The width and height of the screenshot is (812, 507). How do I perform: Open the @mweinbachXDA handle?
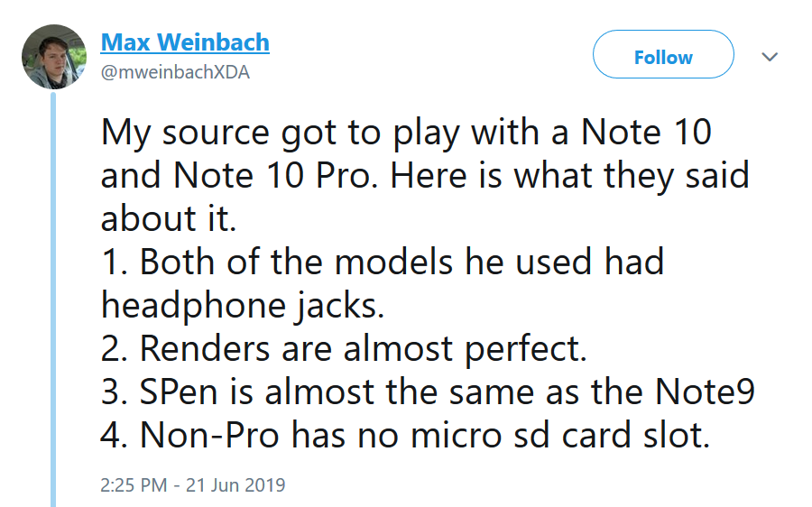175,72
